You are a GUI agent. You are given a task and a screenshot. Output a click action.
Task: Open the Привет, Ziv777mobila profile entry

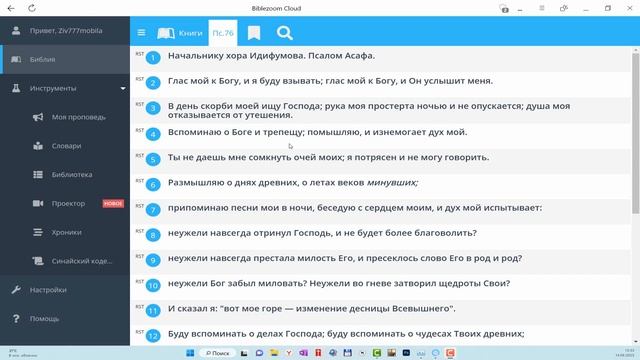point(65,31)
